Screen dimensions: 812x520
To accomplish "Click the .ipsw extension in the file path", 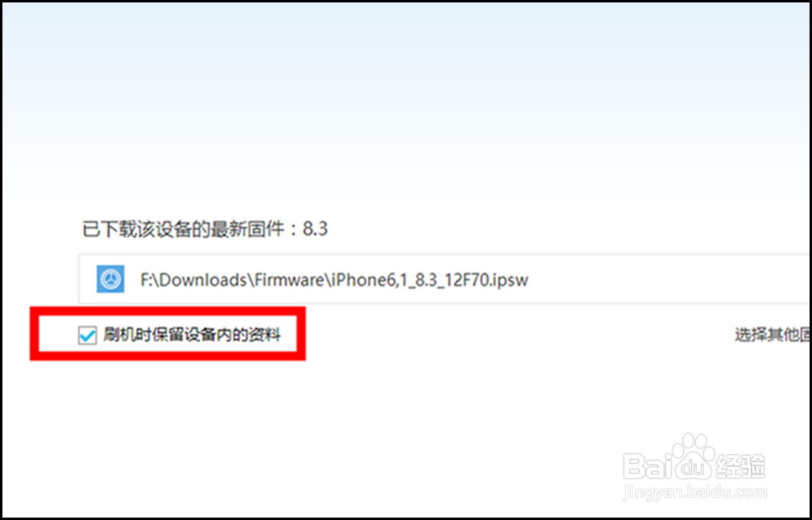I will pyautogui.click(x=508, y=280).
